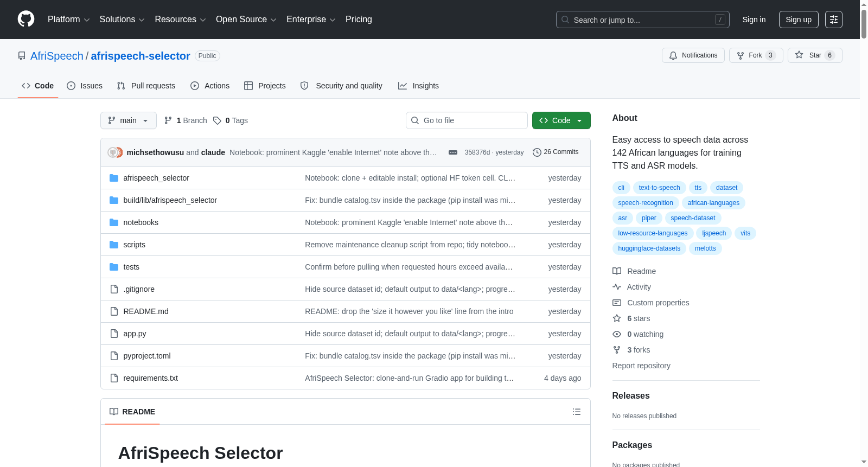Star the repository with the star icon
Viewport: 868px width, 467px height.
[799, 55]
